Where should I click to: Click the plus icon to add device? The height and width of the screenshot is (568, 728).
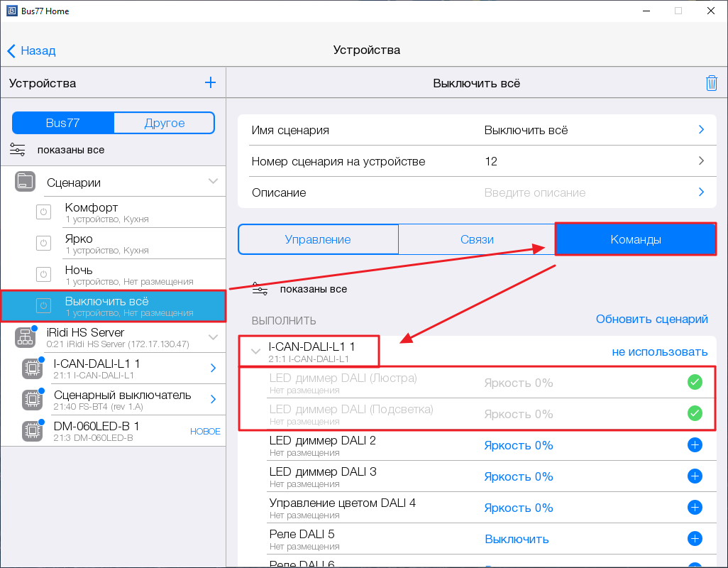(x=210, y=83)
